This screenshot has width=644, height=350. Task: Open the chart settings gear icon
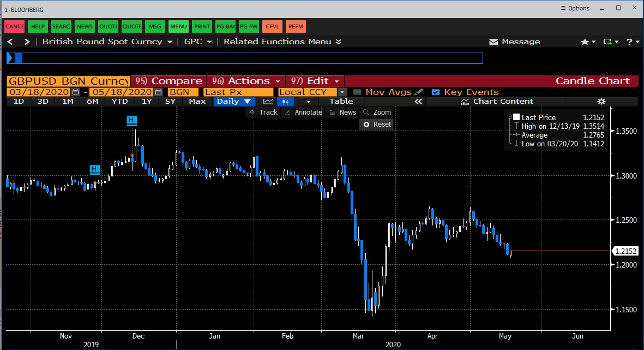click(601, 102)
